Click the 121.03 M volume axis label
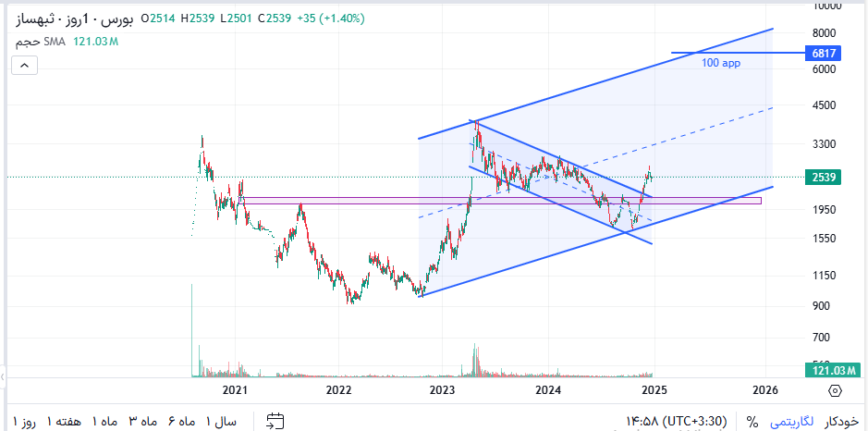Screen dimensions: 868x431 (831, 371)
